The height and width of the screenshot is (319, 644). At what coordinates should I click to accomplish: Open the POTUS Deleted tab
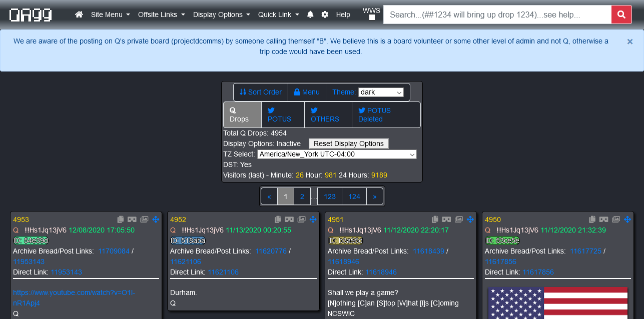click(x=386, y=114)
